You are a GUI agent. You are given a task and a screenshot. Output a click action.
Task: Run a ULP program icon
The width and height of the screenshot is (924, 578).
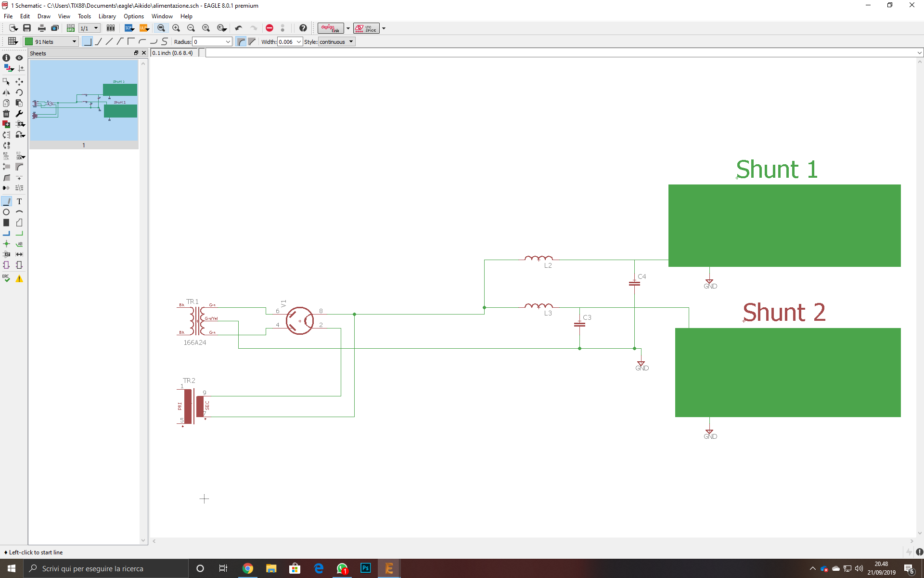pyautogui.click(x=144, y=28)
